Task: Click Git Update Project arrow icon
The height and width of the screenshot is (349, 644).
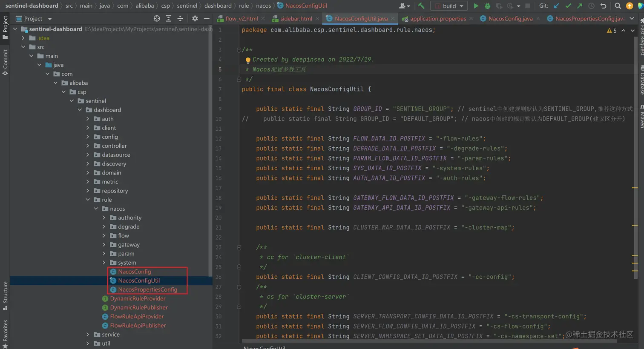Action: click(556, 6)
